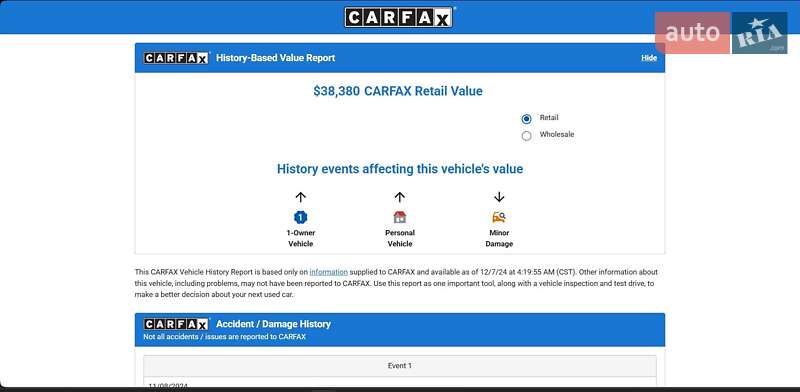
Task: Click the Event 1 header row
Action: [399, 366]
